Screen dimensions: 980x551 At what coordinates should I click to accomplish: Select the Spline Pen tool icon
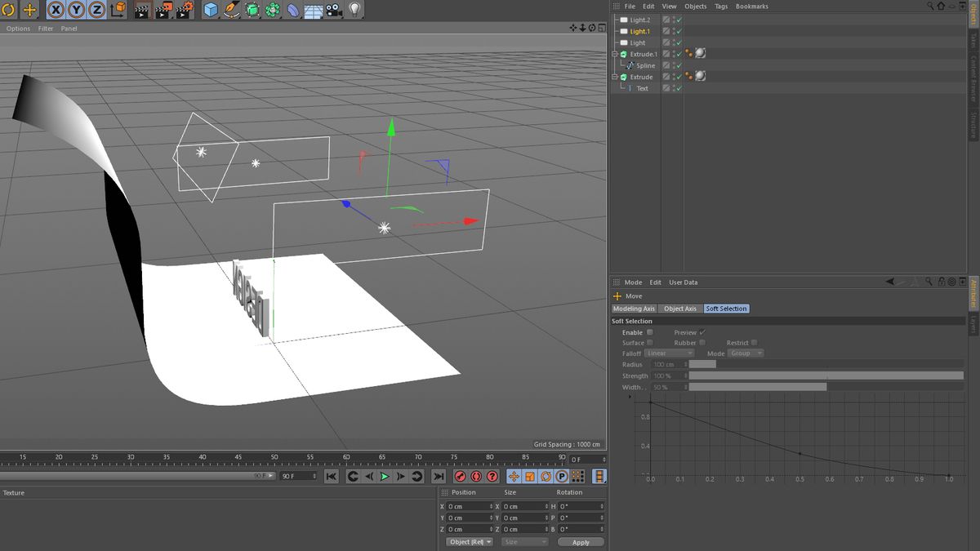coord(232,10)
